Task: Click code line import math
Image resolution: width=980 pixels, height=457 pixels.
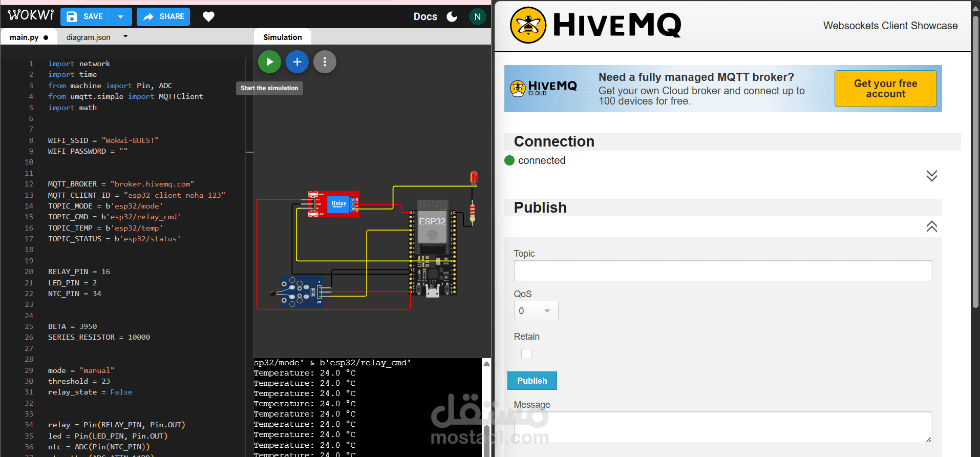Action: [72, 108]
